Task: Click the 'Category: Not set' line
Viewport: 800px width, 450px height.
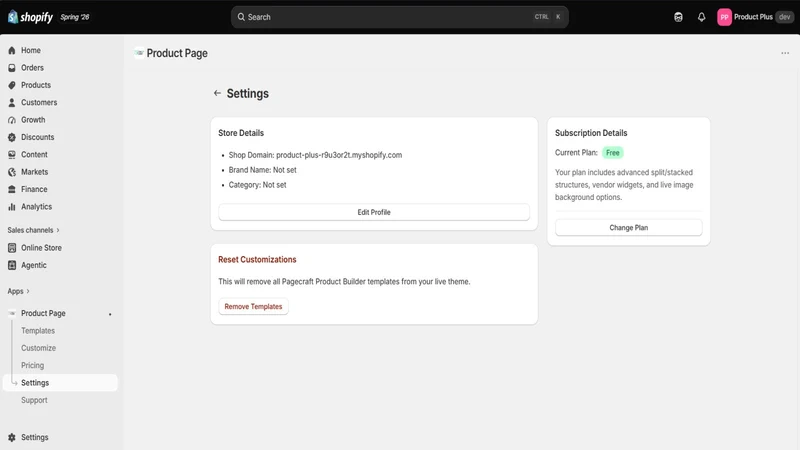Action: (257, 185)
